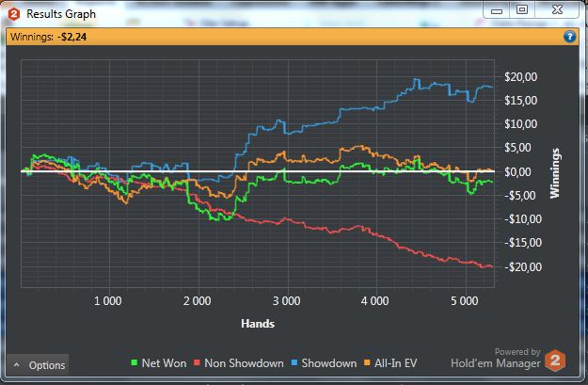Click the 5 000 hands x-axis label
588x385 pixels.
point(464,301)
